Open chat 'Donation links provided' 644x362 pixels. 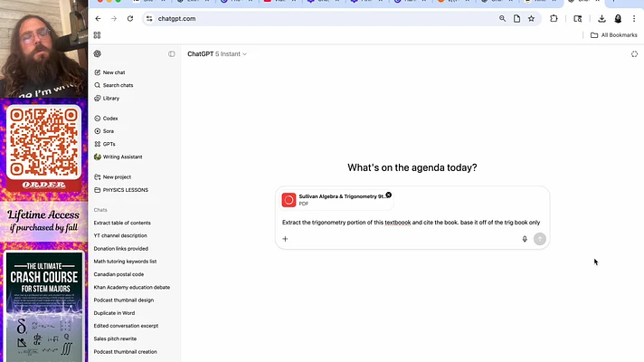(121, 249)
